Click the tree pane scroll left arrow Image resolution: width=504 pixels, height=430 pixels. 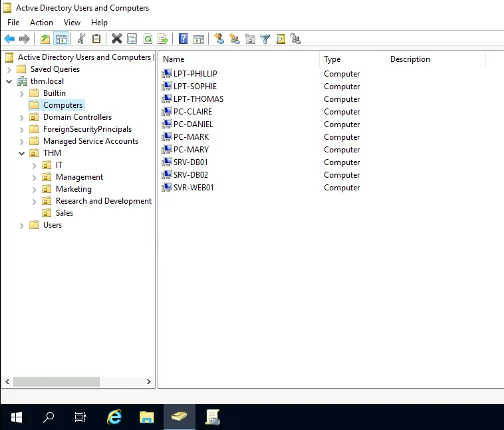click(x=7, y=381)
